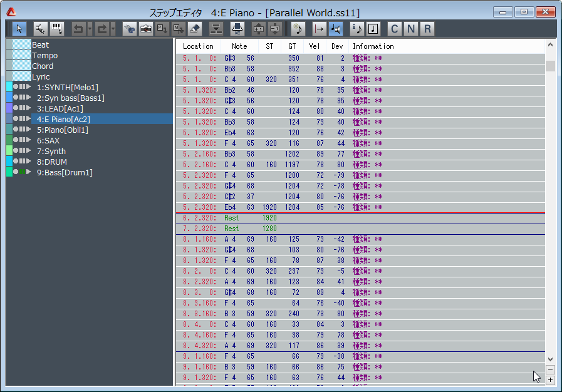
Task: Toggle solo triangle on 7:Synth track
Action: [x=29, y=150]
